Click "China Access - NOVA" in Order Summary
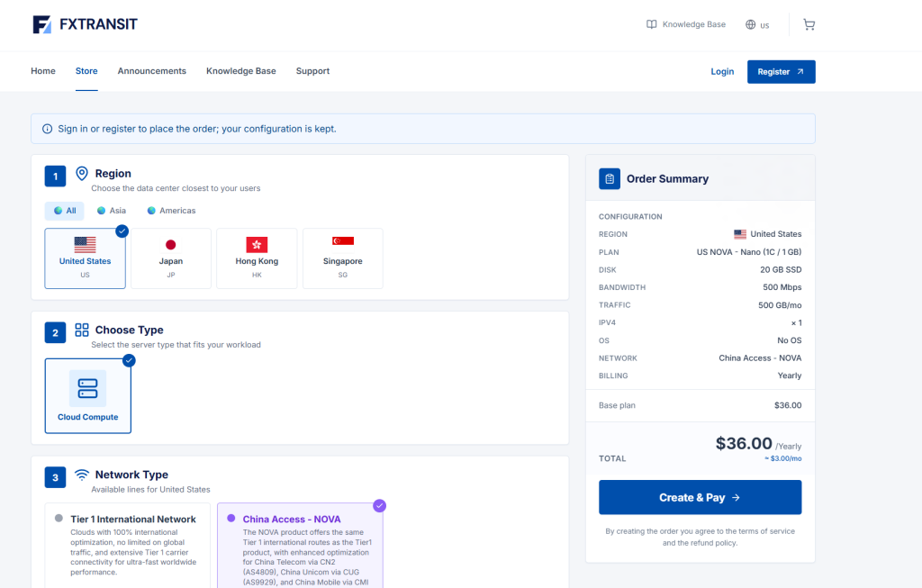922x588 pixels. pos(760,358)
